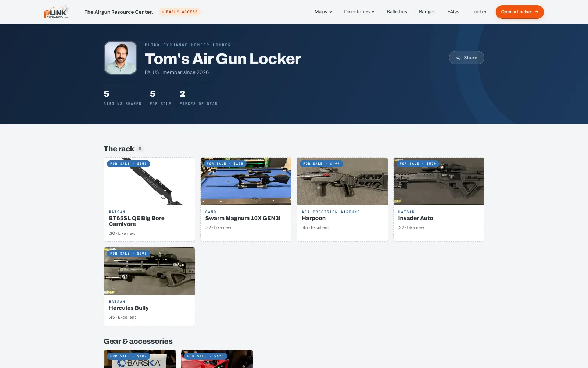Viewport: 588px width, 368px height.
Task: Open the BT65SL QE Big Bore Carnivore photo
Action: (149, 181)
